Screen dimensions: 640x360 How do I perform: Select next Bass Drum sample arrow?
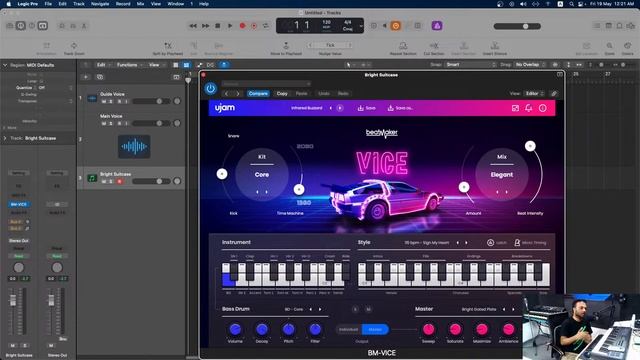pyautogui.click(x=320, y=309)
